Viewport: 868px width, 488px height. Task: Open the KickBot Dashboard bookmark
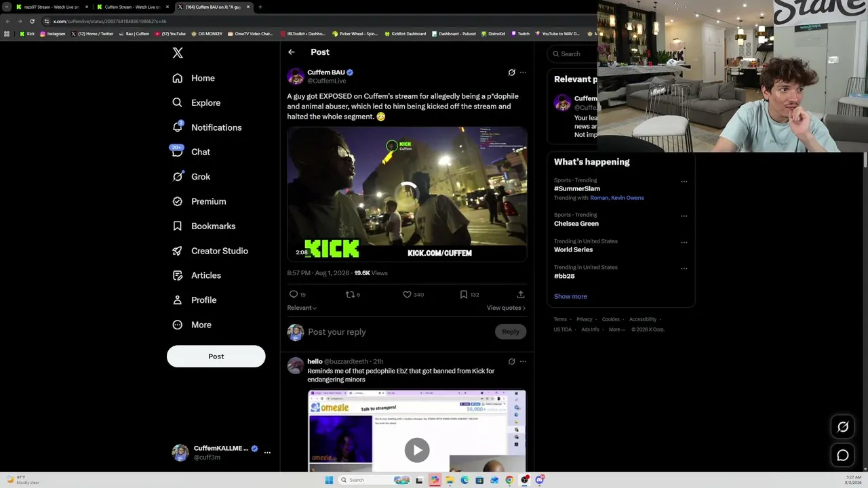[x=406, y=34]
